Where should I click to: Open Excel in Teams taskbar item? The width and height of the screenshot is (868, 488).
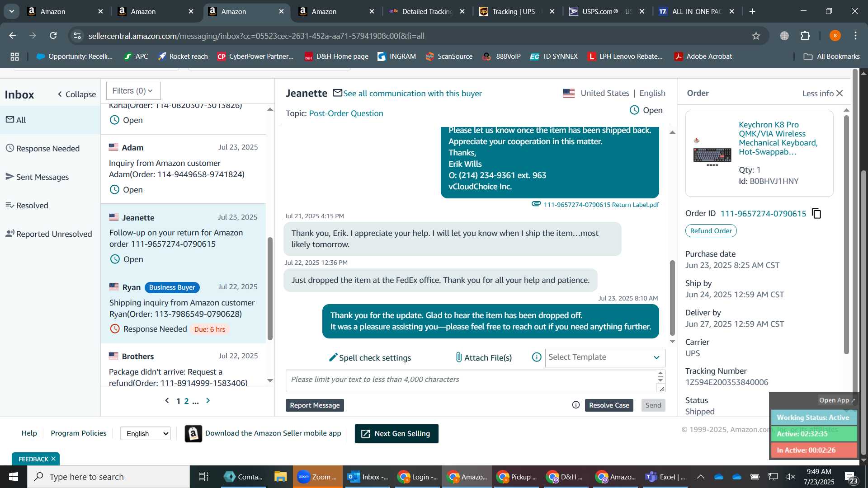coord(665,477)
